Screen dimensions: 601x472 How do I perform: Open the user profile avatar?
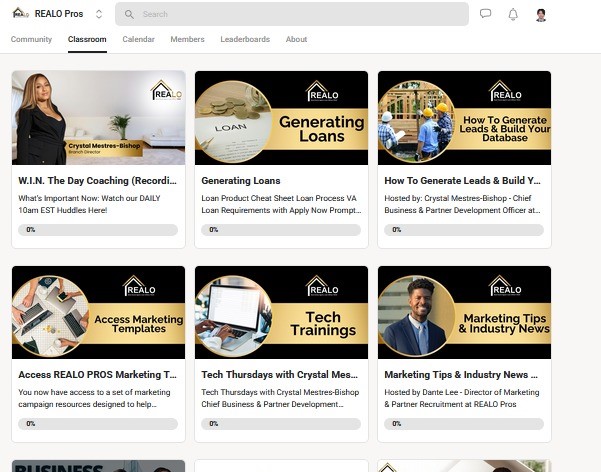coord(541,15)
